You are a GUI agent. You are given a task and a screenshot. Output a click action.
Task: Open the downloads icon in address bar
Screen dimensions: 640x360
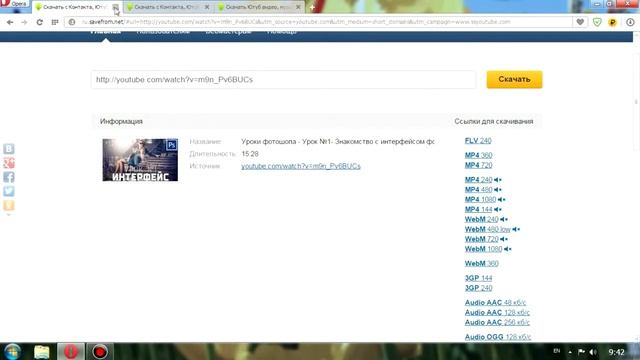pyautogui.click(x=630, y=22)
